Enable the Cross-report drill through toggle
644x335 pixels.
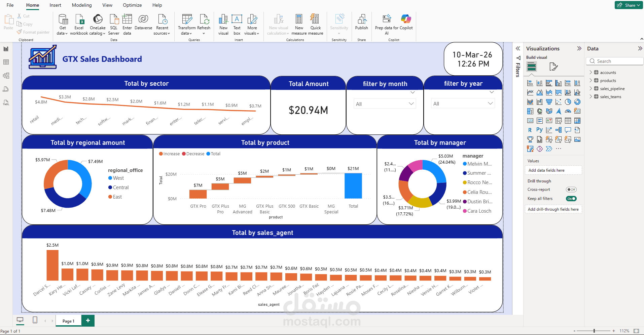pos(571,190)
